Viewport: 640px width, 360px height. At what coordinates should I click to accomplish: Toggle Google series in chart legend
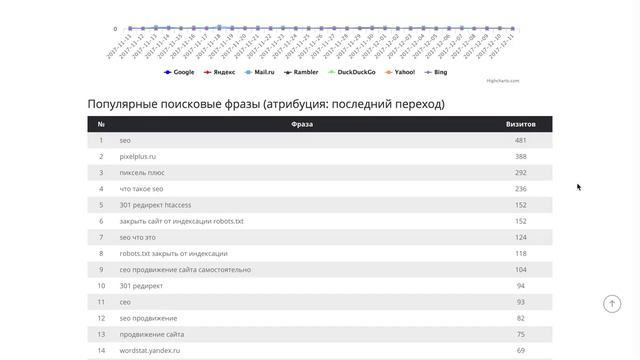coord(179,72)
